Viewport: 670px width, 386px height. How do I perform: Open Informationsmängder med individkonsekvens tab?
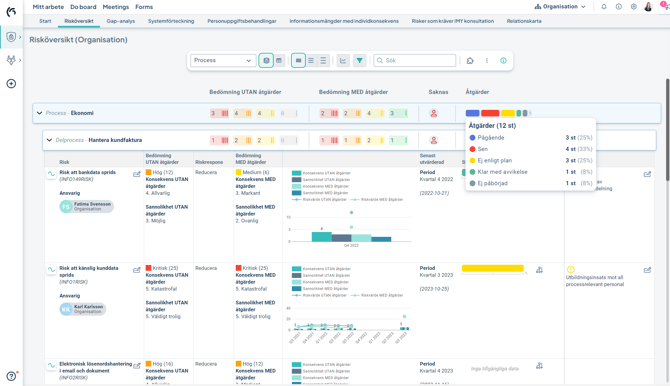pos(344,21)
